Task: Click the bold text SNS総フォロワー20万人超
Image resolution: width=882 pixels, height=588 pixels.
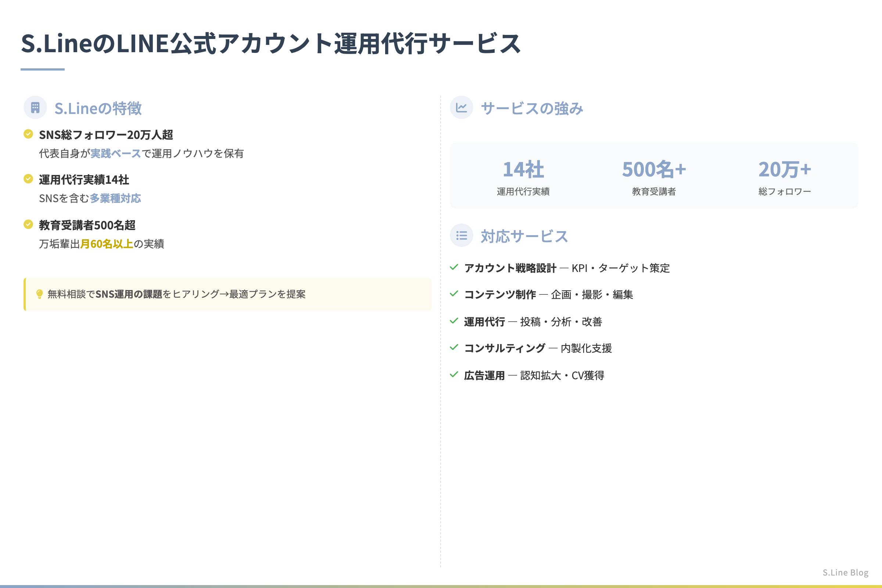Action: [106, 135]
